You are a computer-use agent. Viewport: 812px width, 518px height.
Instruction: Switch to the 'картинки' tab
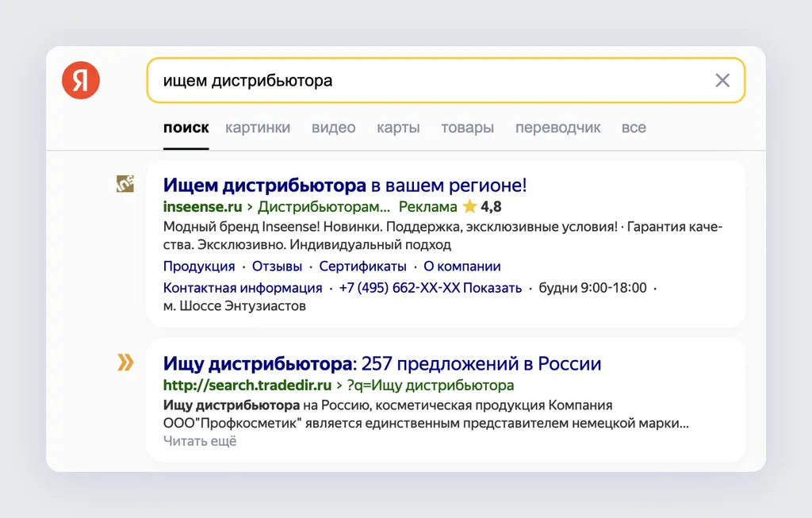258,128
